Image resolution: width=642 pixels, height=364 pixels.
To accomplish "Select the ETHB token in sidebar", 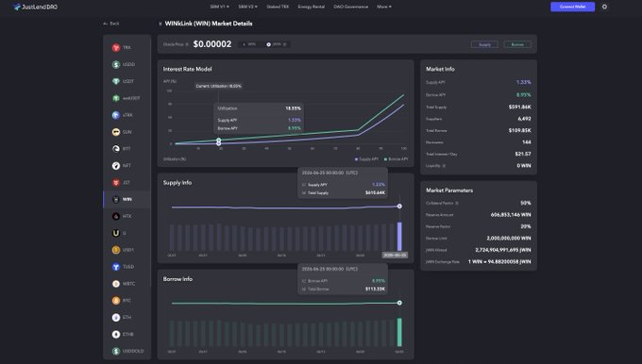I will [127, 334].
